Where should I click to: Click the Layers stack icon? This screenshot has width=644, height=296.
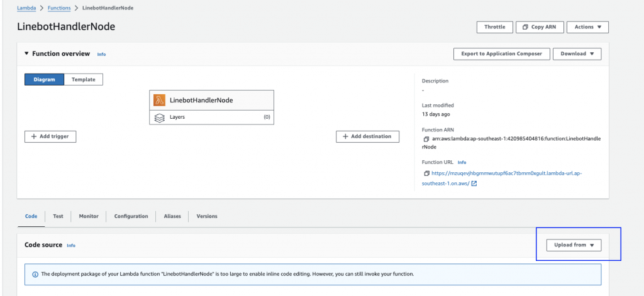click(159, 117)
